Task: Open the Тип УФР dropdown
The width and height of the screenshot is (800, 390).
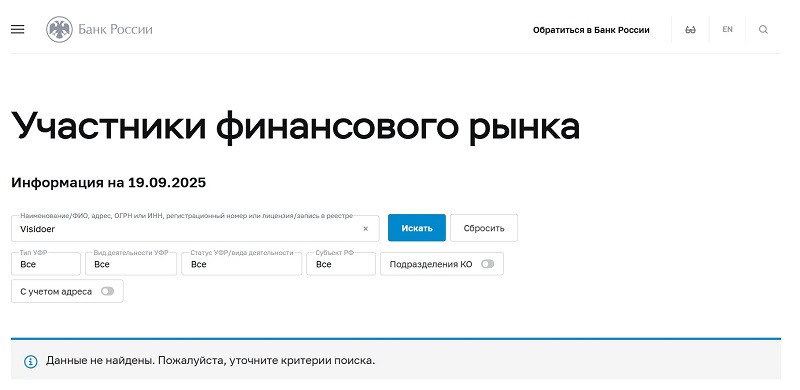Action: pyautogui.click(x=46, y=264)
